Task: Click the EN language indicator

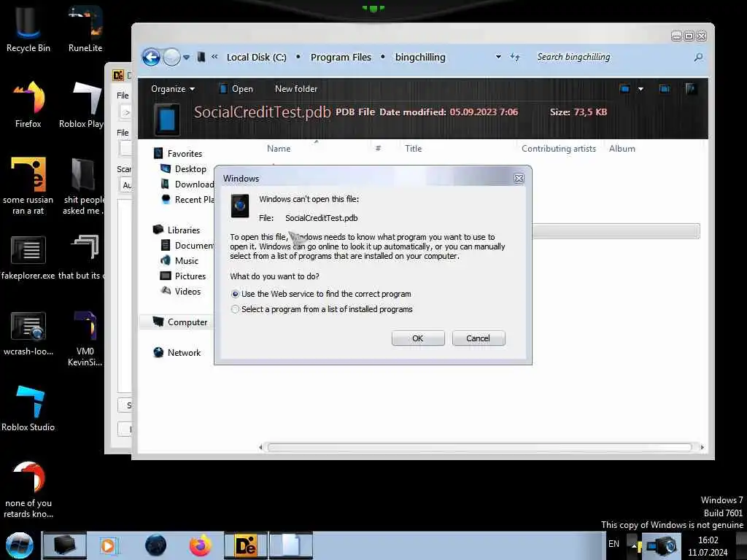Action: [614, 544]
